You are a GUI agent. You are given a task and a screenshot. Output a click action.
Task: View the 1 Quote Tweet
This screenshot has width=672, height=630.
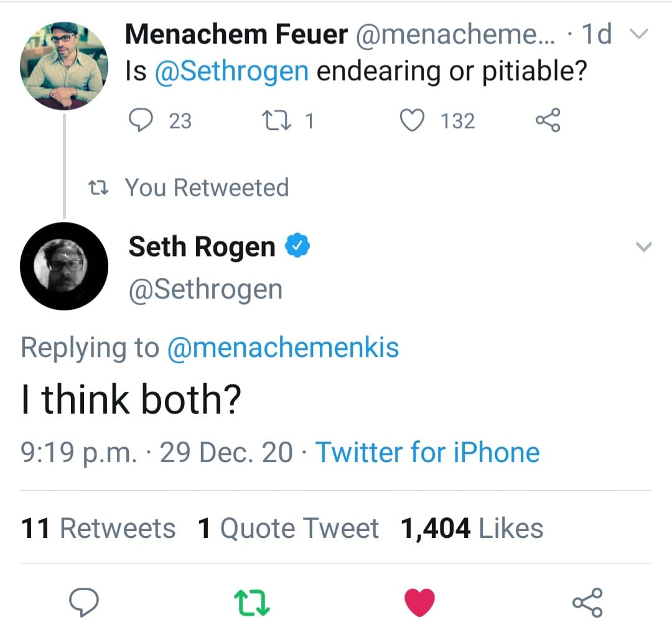pyautogui.click(x=288, y=529)
